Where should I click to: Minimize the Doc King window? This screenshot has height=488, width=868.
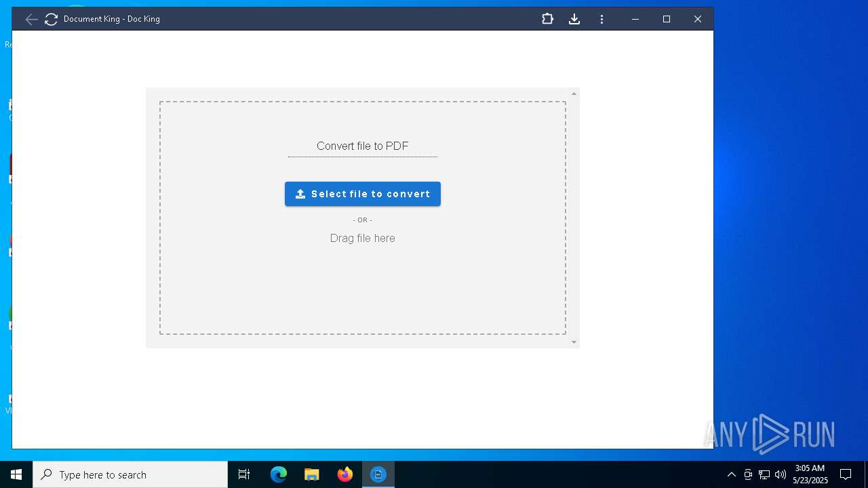coord(635,19)
